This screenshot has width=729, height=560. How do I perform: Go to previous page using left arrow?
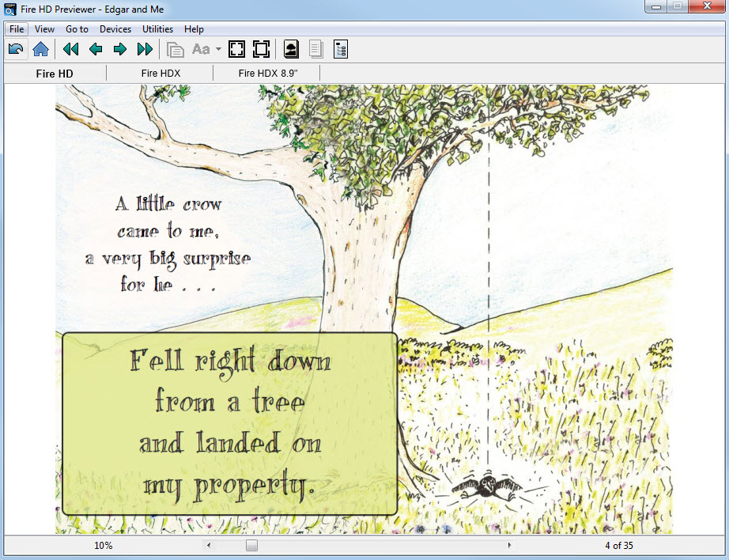[96, 49]
